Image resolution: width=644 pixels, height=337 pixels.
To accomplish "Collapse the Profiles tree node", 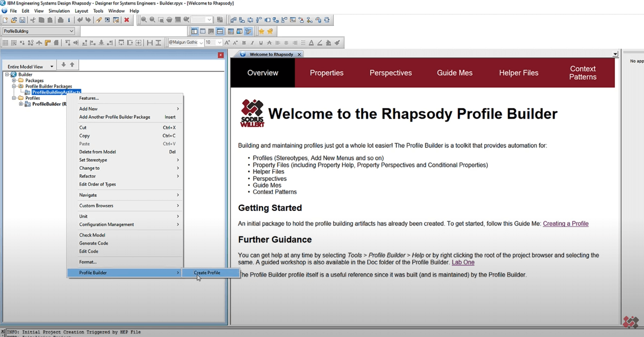I will click(14, 98).
